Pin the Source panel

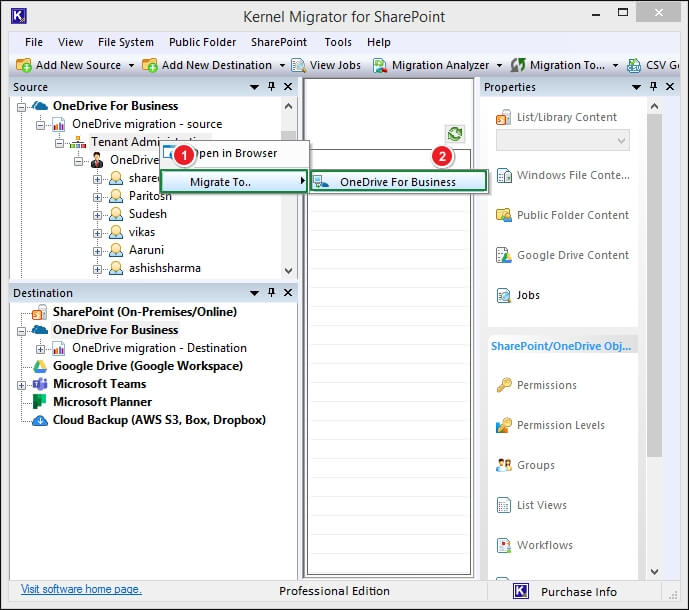coord(272,87)
